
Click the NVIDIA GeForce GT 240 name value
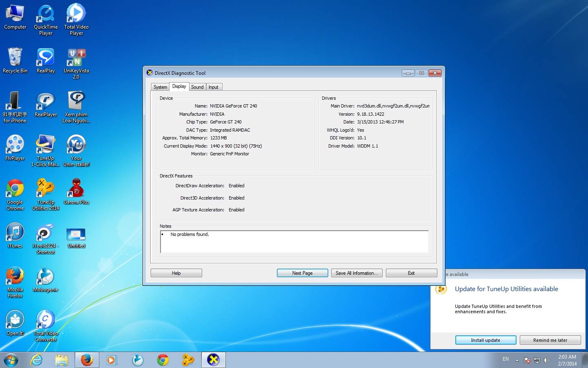click(x=234, y=106)
